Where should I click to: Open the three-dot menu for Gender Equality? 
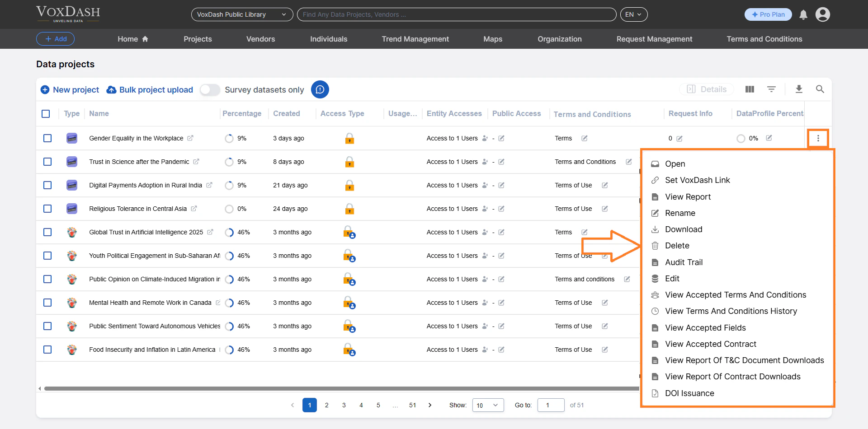click(x=818, y=138)
